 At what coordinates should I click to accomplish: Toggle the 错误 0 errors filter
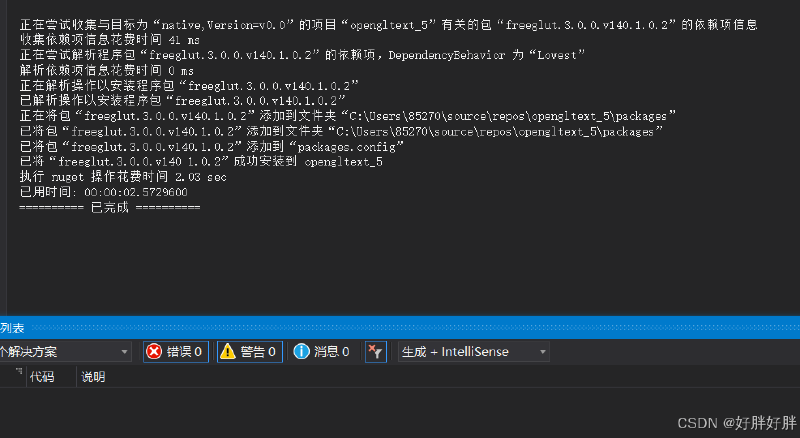click(x=176, y=352)
